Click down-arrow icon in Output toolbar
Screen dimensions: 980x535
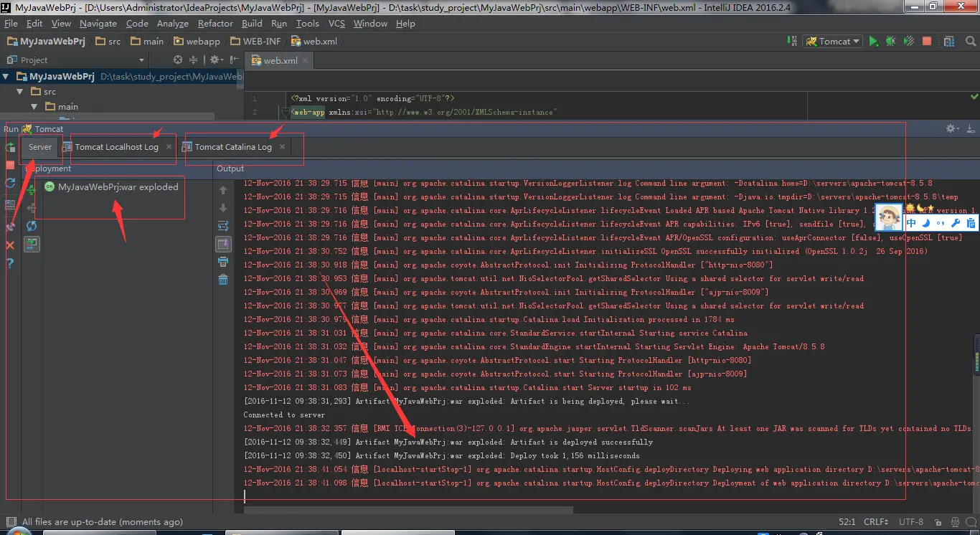pyautogui.click(x=223, y=208)
